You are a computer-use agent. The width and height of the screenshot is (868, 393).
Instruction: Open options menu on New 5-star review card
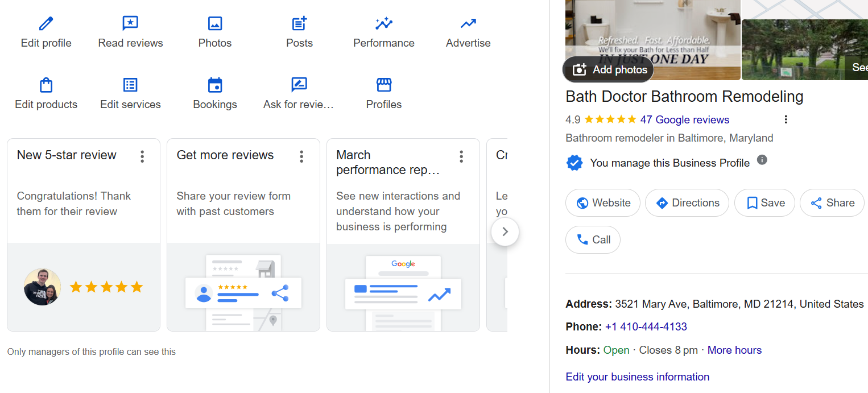coord(142,156)
